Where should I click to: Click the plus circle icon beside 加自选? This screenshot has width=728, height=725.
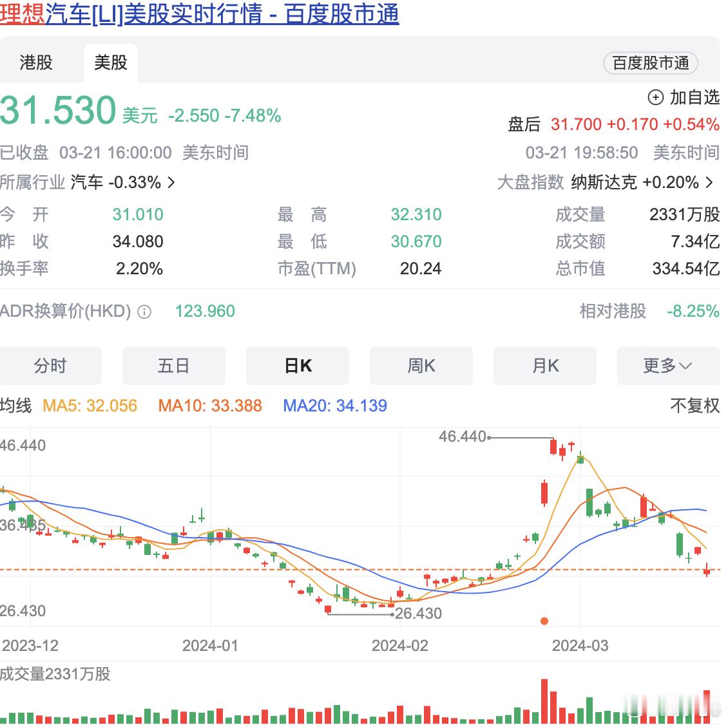pos(655,97)
